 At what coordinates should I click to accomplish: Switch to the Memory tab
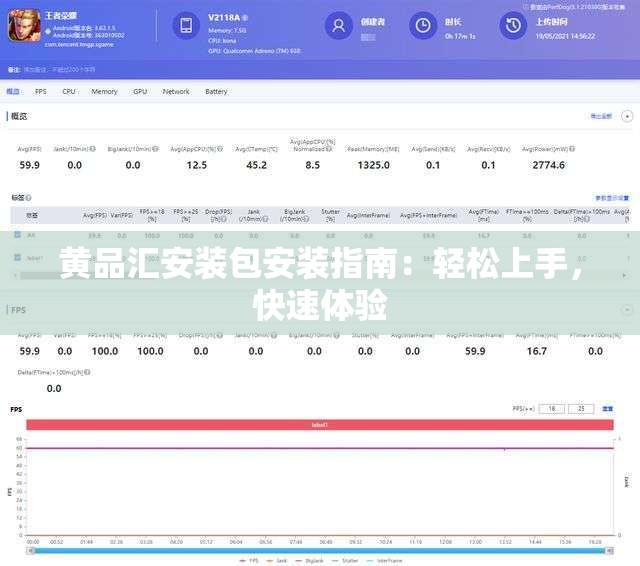(x=104, y=91)
